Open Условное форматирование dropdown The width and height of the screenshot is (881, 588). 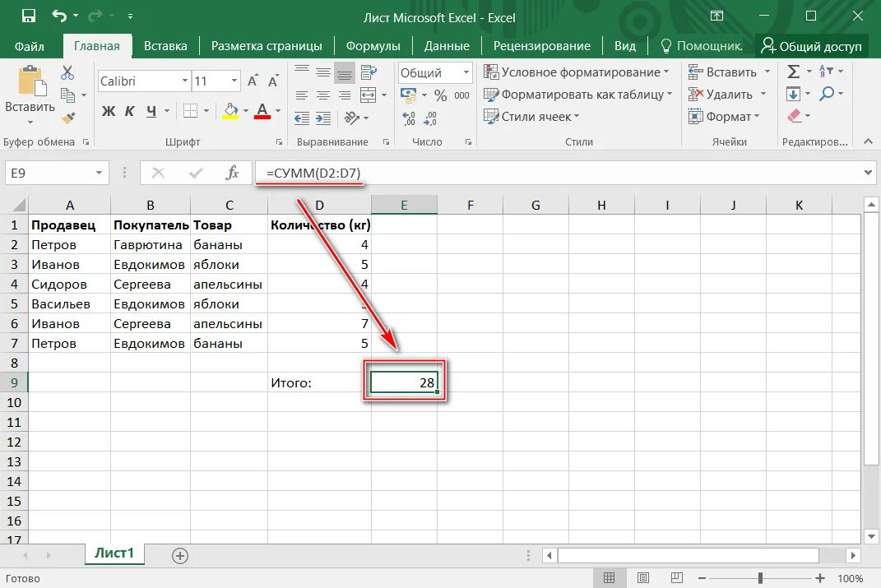[577, 72]
